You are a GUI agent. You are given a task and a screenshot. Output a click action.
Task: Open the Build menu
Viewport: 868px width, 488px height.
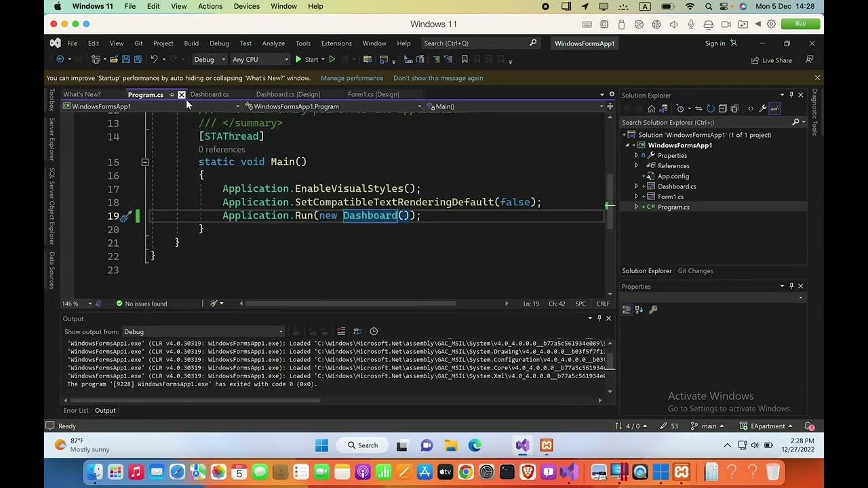(191, 43)
